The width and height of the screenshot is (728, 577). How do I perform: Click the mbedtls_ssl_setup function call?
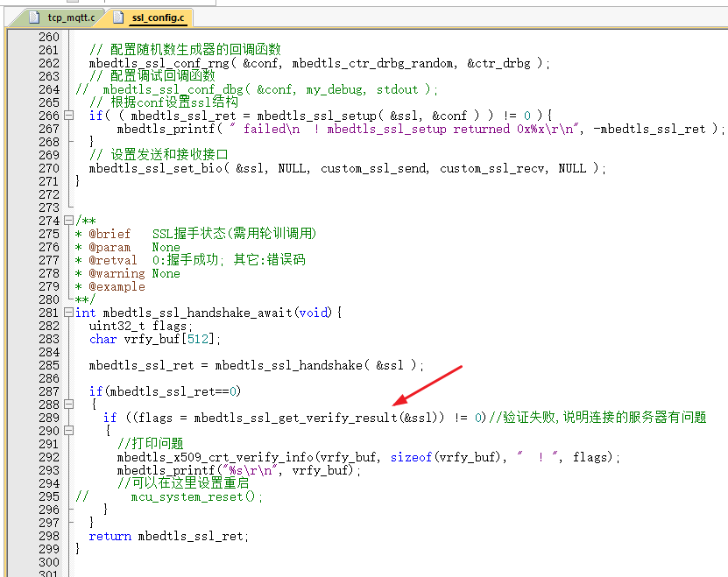coord(316,116)
